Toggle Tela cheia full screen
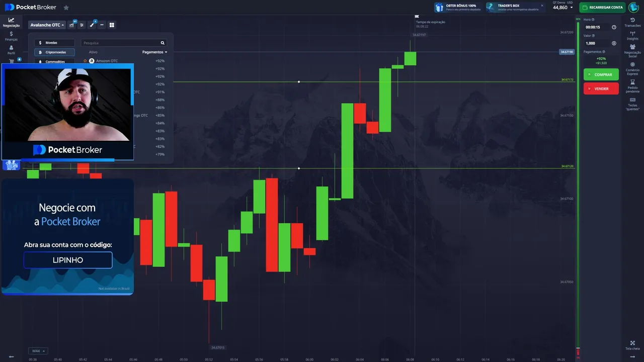Screen dimensions: 644x362 632,345
